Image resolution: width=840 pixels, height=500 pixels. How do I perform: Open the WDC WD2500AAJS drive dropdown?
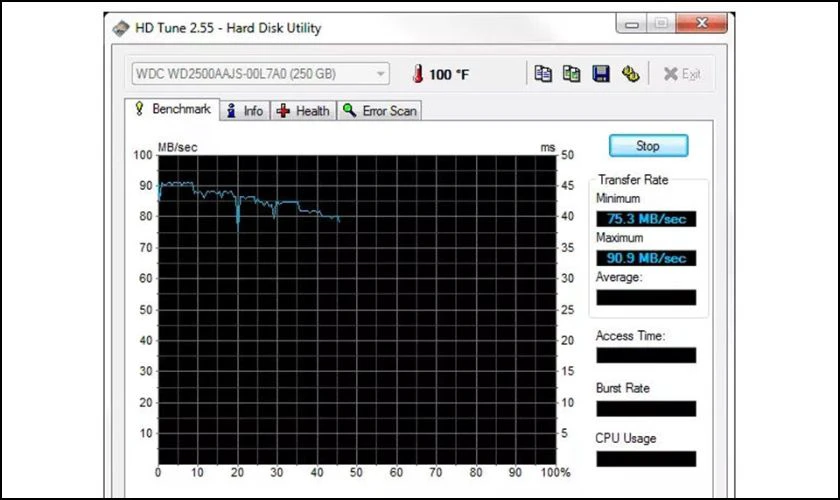click(260, 73)
